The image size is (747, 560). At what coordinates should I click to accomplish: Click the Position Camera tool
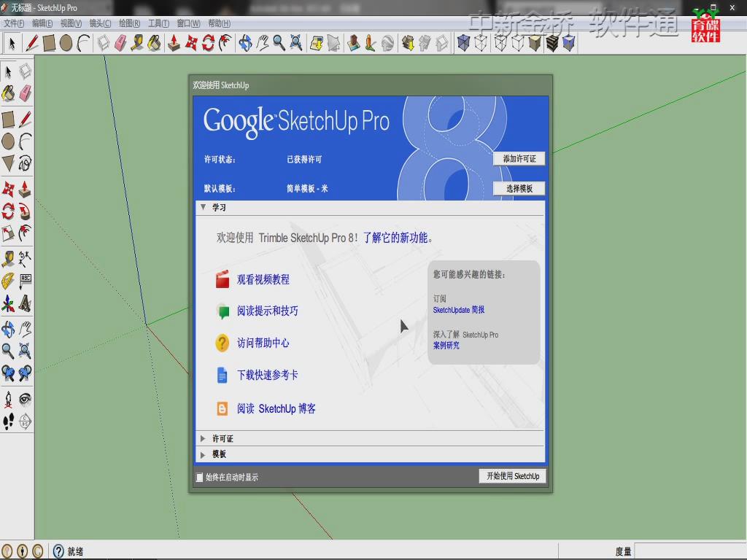[x=8, y=399]
